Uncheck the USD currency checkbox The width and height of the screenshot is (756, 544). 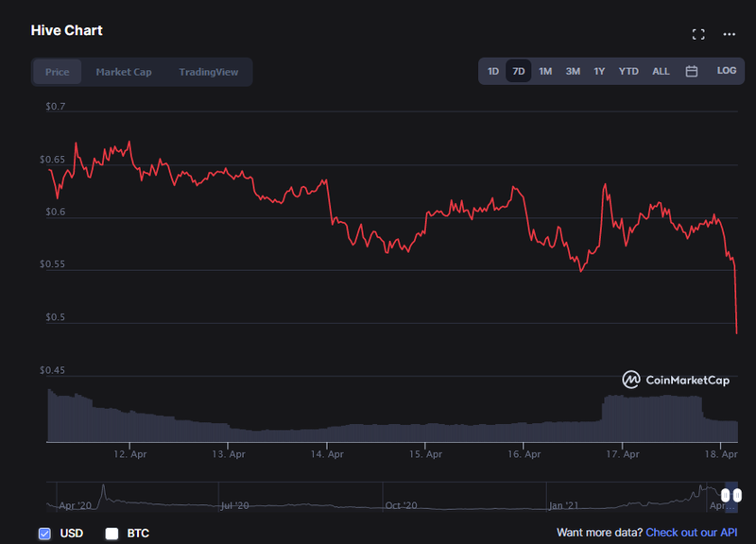coord(44,534)
